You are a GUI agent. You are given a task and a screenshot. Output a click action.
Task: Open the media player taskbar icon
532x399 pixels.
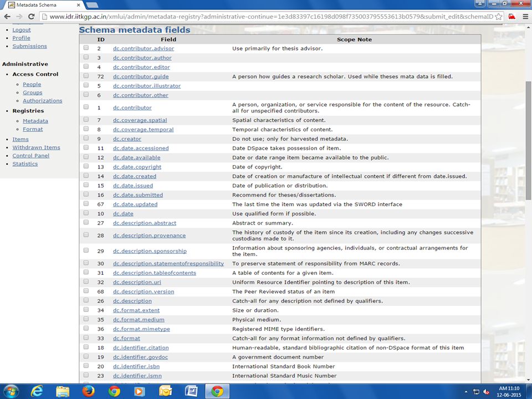pyautogui.click(x=139, y=392)
